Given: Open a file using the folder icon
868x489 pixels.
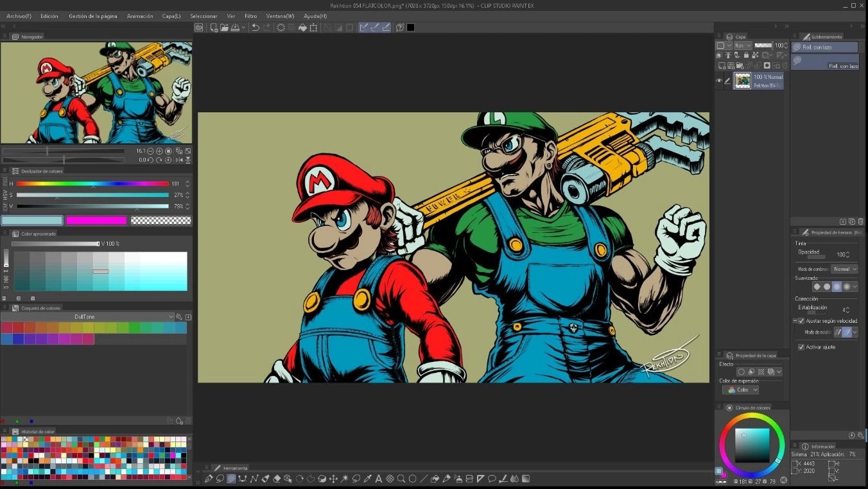Looking at the screenshot, I should point(224,28).
